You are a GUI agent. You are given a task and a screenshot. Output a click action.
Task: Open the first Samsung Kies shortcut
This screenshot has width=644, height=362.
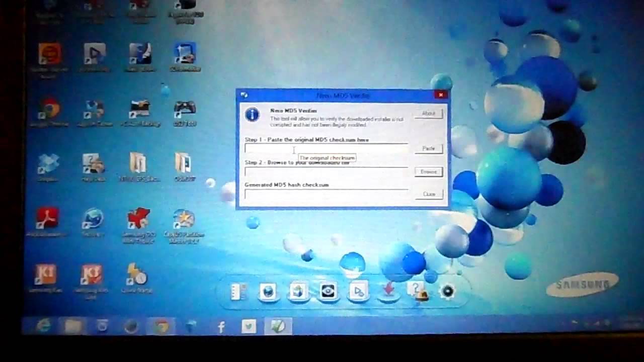[x=46, y=275]
